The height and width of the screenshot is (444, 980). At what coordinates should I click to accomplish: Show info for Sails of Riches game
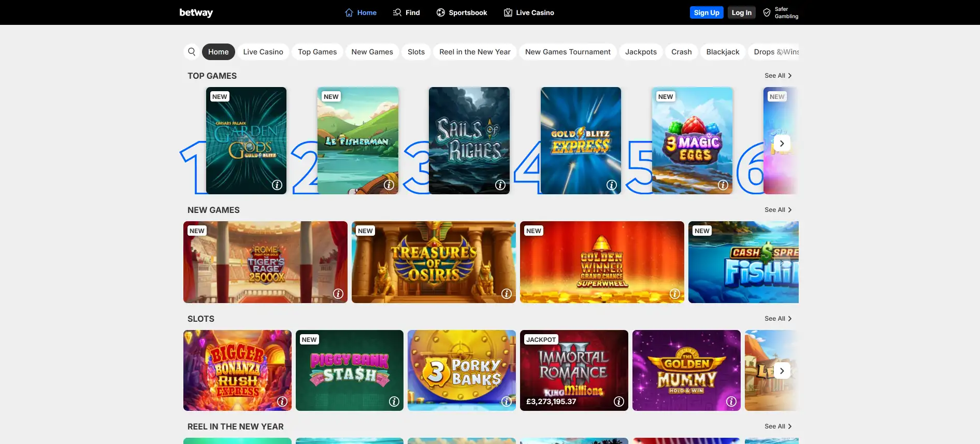point(500,185)
